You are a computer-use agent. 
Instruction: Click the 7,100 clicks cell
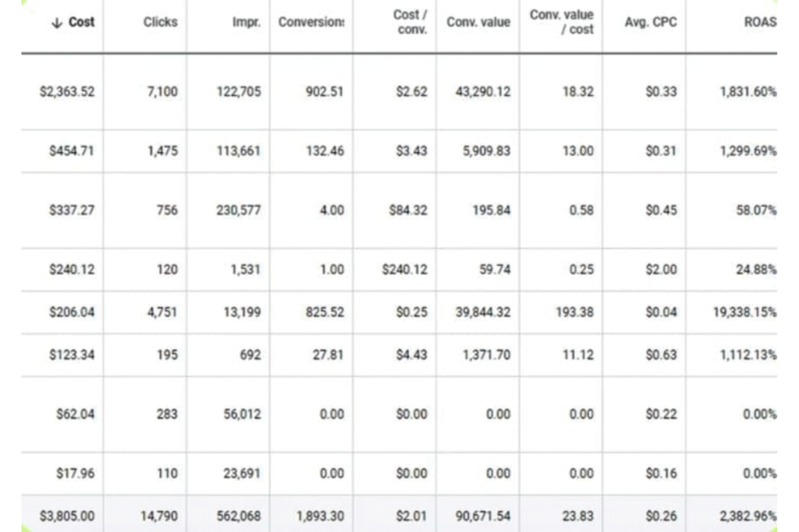tap(162, 92)
